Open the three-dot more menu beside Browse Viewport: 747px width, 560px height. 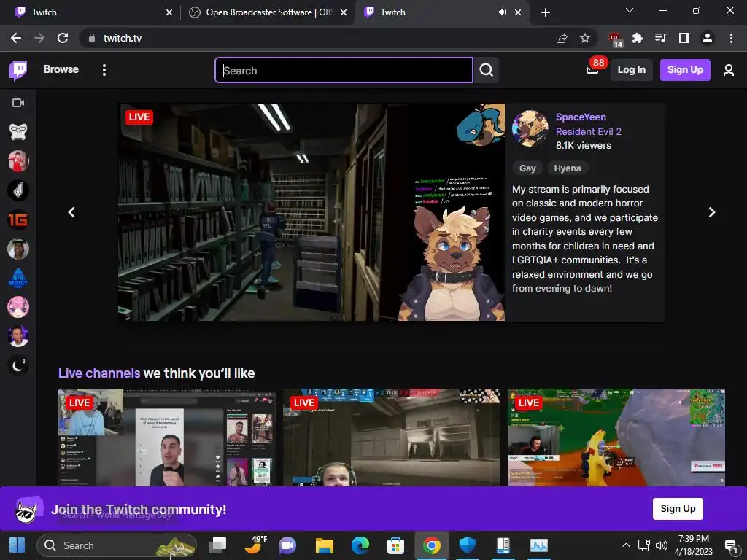[104, 70]
